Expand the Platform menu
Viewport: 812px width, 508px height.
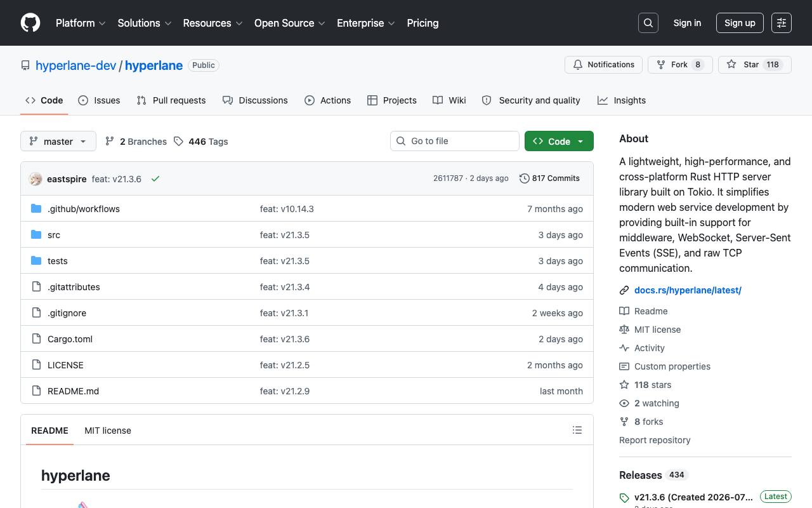pyautogui.click(x=81, y=23)
